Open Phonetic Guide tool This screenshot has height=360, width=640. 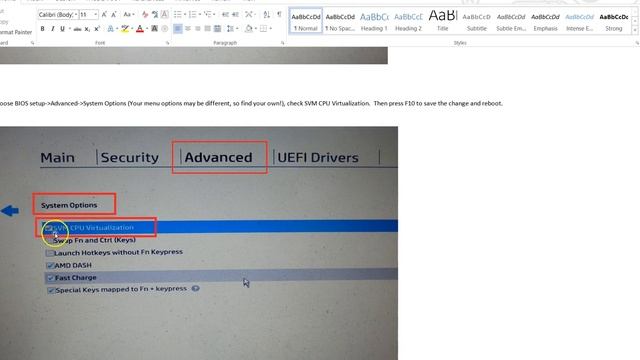pyautogui.click(x=155, y=15)
